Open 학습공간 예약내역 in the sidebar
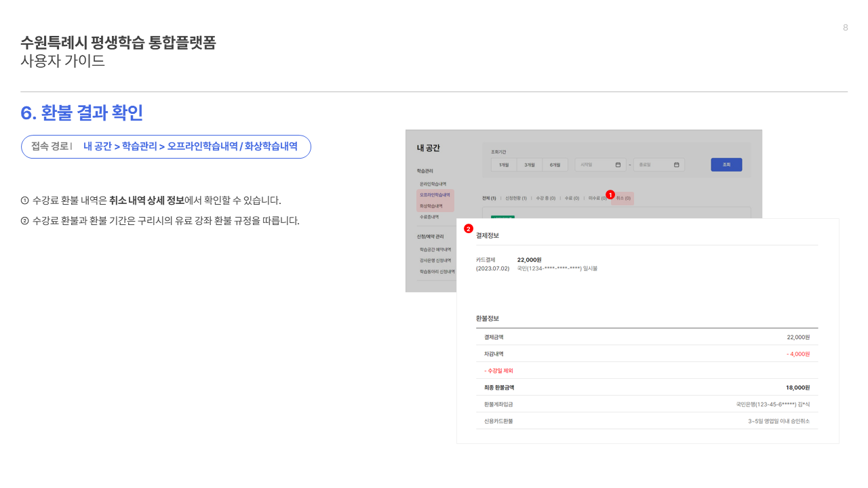This screenshot has height=488, width=868. (x=435, y=249)
